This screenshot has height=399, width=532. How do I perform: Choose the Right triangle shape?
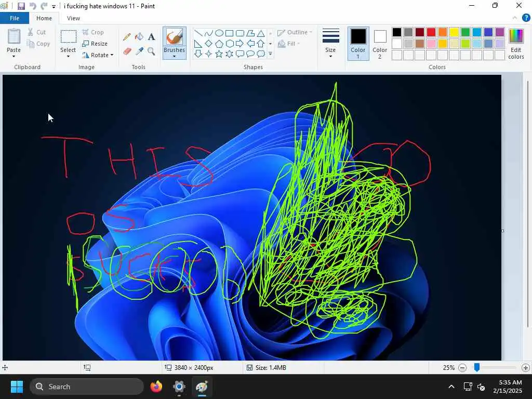pos(198,44)
